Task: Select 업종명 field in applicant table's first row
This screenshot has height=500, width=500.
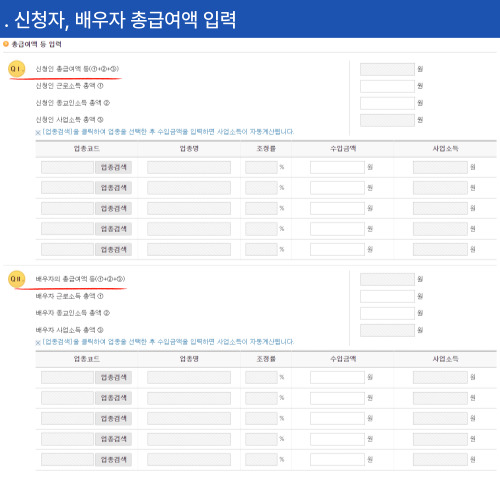Action: click(x=189, y=167)
